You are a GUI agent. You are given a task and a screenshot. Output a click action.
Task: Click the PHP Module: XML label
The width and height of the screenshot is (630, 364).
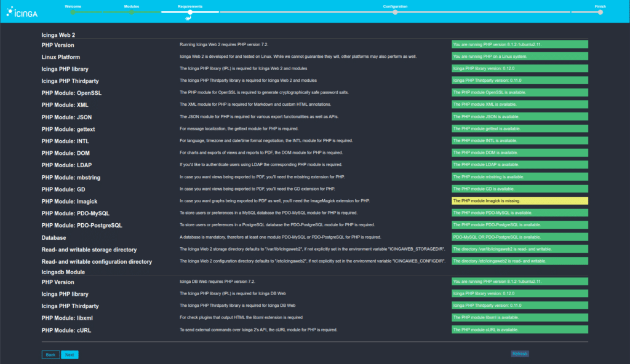pos(65,105)
